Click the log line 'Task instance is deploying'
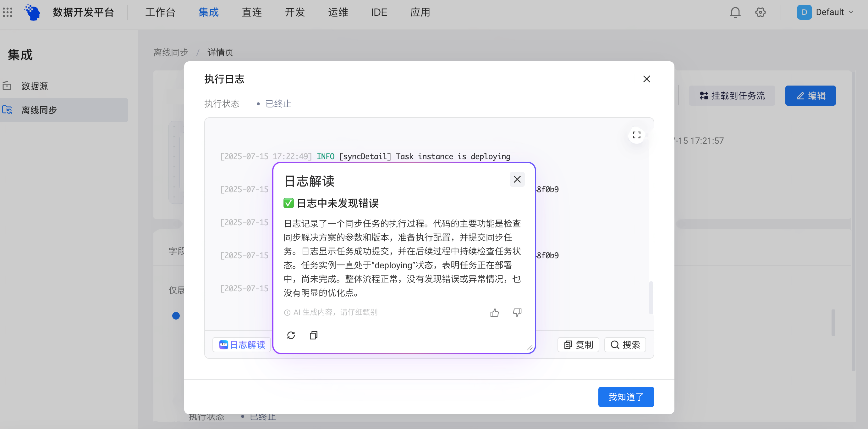Screen dimensions: 868x429 tap(365, 157)
